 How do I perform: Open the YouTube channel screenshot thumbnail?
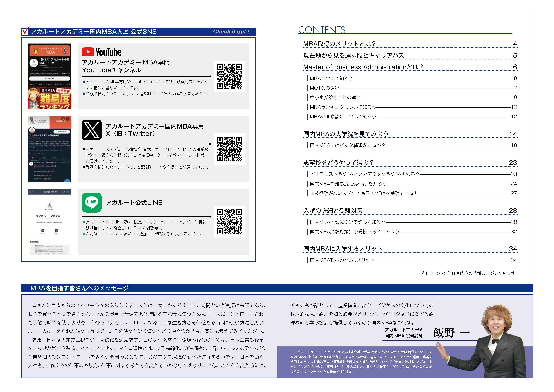49,76
